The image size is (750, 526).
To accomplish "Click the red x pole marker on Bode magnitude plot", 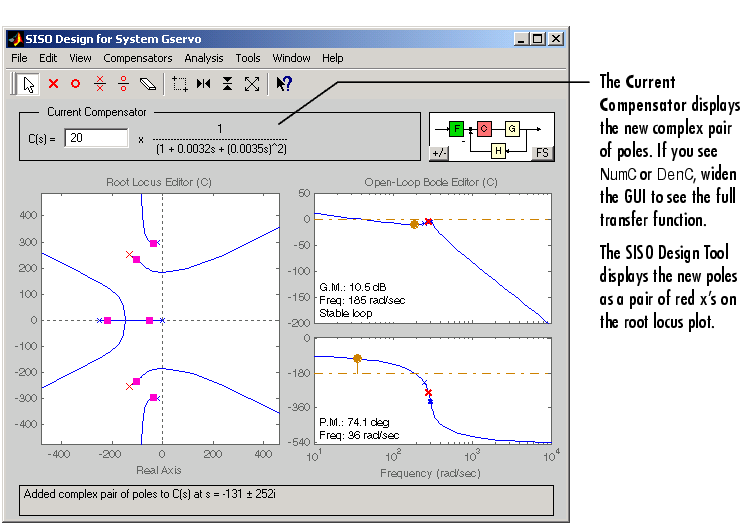I will [x=429, y=221].
